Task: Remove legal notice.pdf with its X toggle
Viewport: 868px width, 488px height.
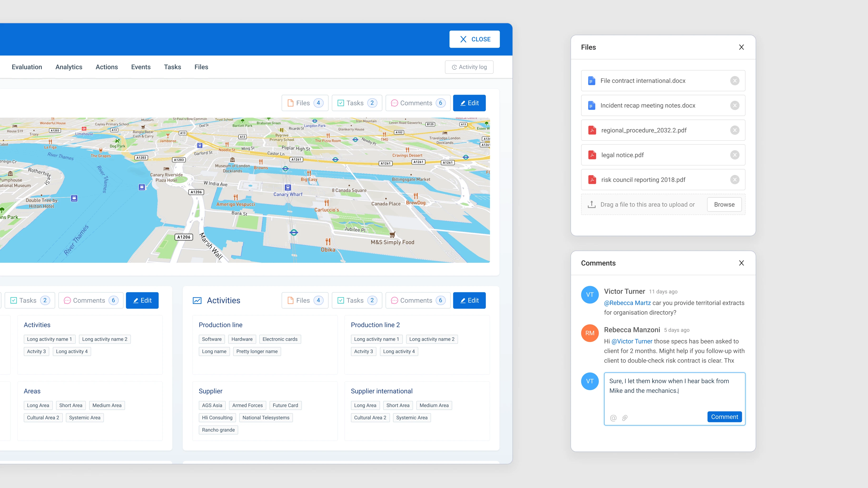Action: [x=735, y=155]
